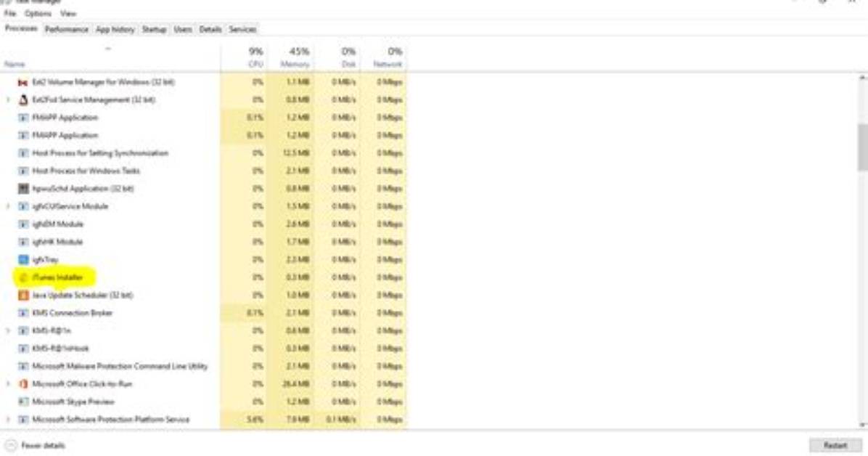868x456 pixels.
Task: Select the KMS Connection Broker row
Action: tap(204, 312)
